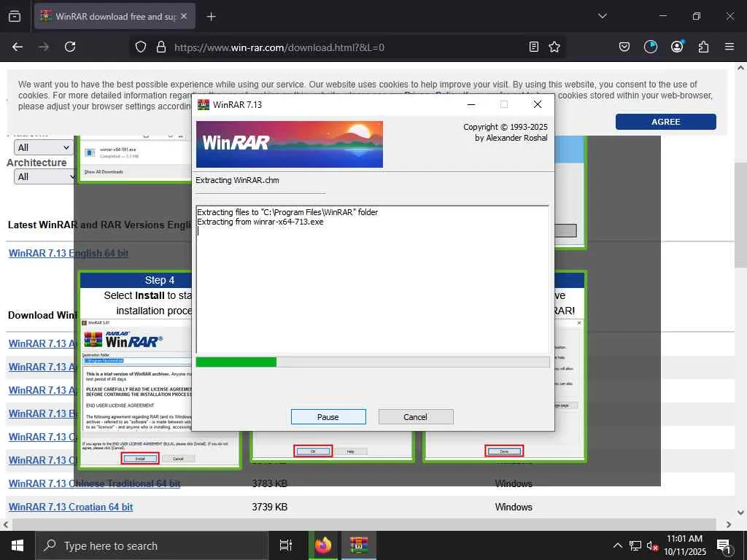Minimize the Firefox window
The image size is (747, 560).
coord(663,16)
